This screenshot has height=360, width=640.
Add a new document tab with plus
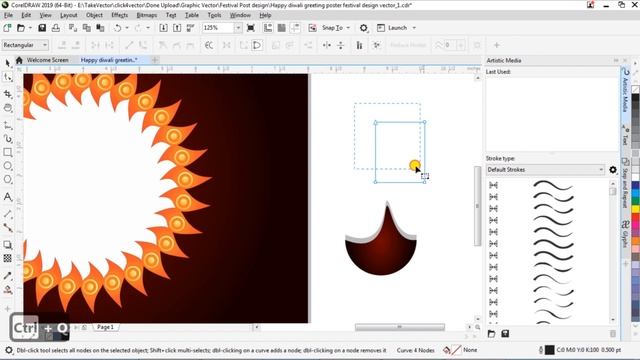[155, 60]
